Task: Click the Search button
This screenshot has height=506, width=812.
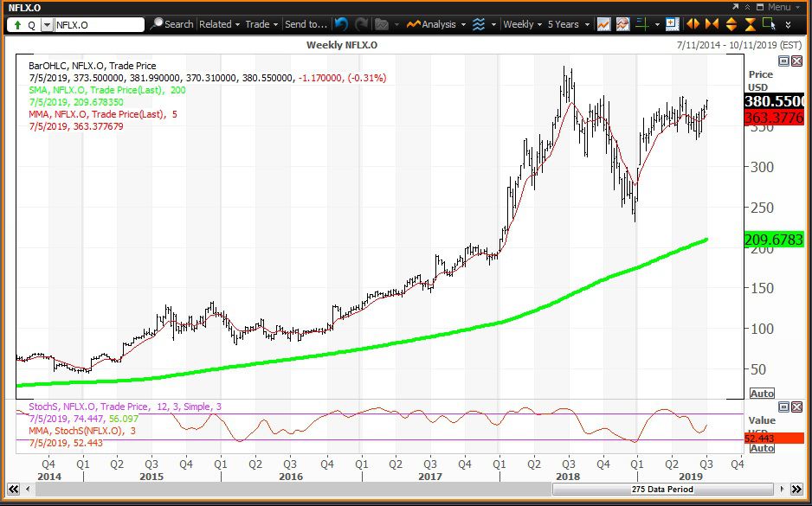Action: tap(172, 24)
